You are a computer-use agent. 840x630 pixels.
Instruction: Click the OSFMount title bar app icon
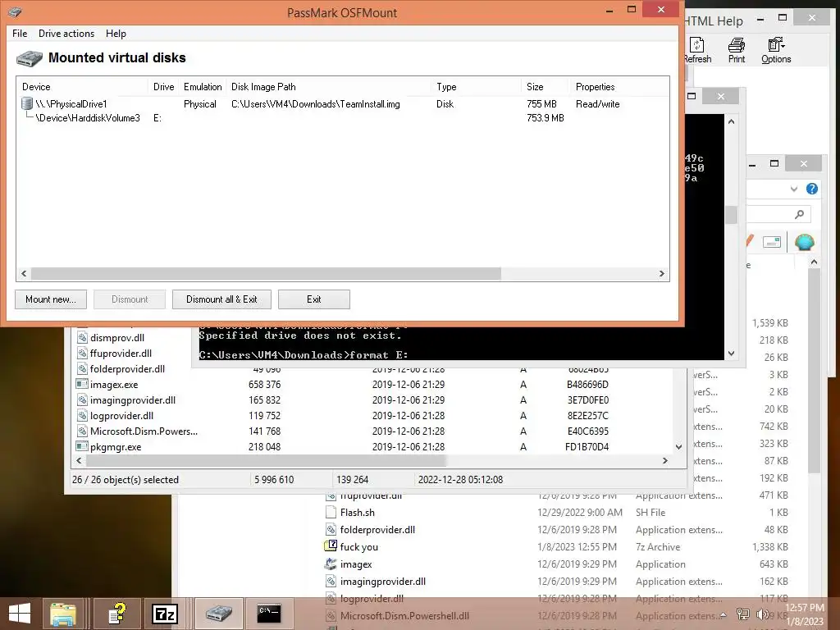[x=15, y=11]
